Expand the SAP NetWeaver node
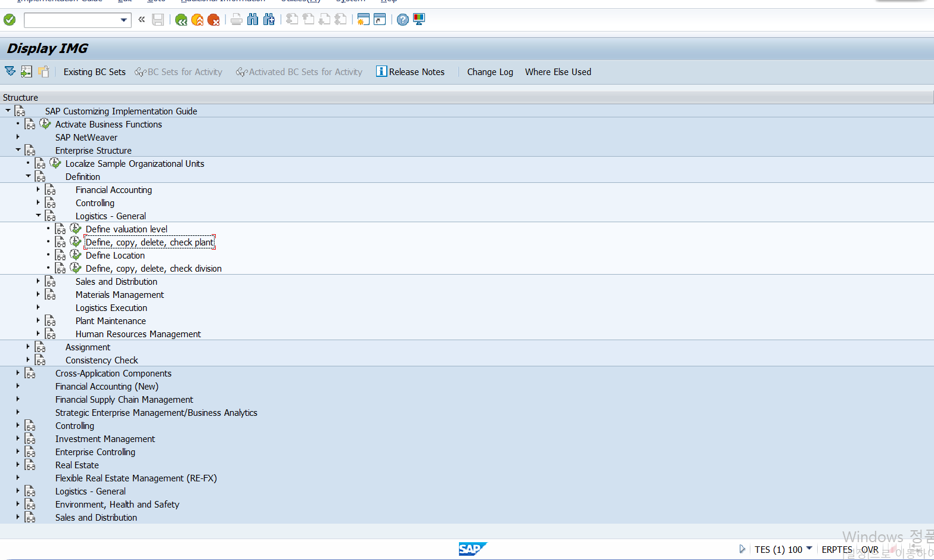The height and width of the screenshot is (560, 934). (x=18, y=137)
